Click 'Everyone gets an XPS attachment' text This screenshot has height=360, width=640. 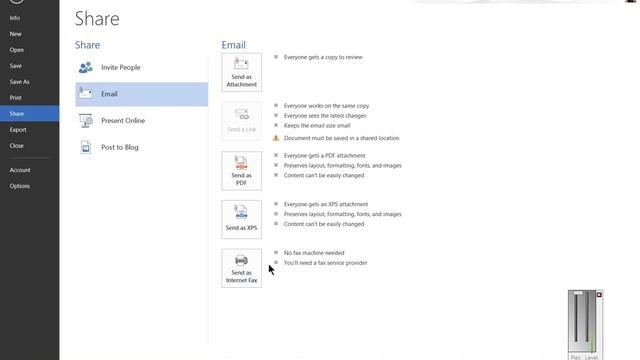click(x=326, y=204)
